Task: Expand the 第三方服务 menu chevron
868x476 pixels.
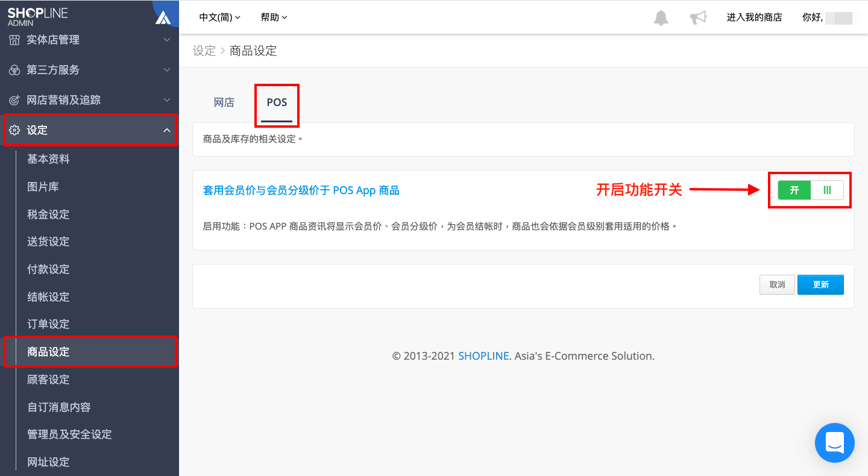Action: pos(167,70)
